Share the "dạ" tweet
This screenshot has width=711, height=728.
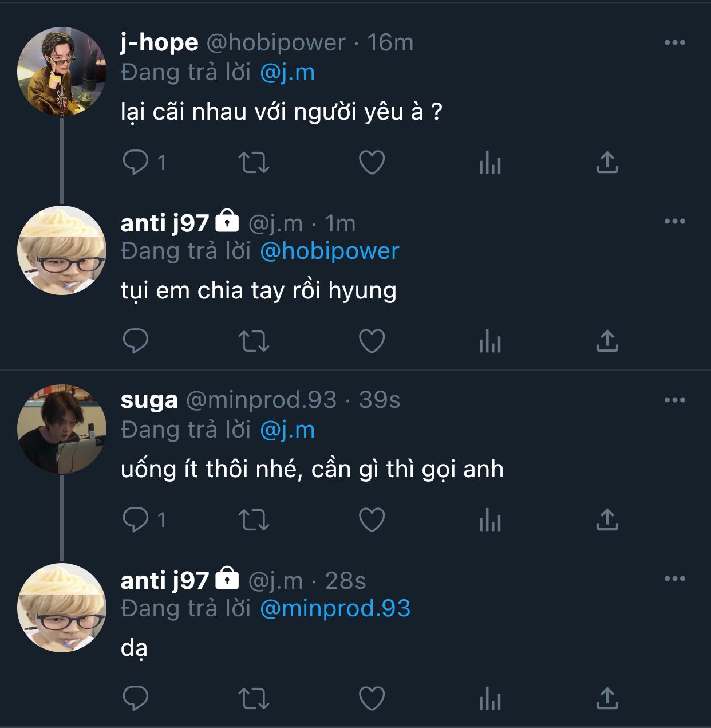[607, 698]
